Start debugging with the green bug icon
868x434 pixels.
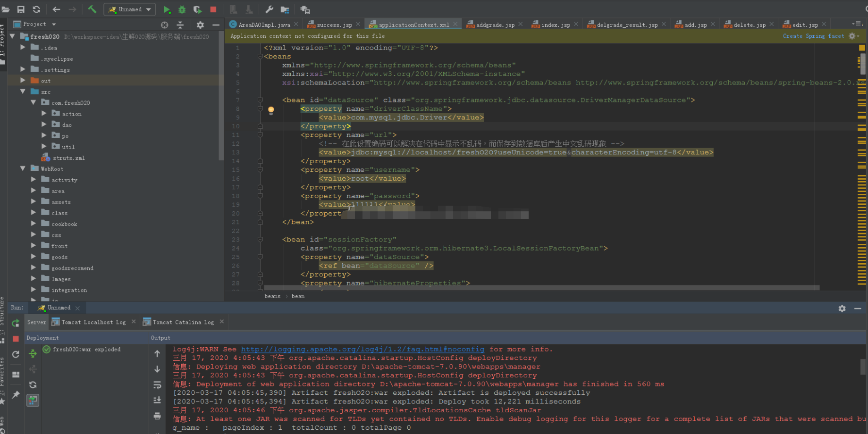(x=182, y=9)
